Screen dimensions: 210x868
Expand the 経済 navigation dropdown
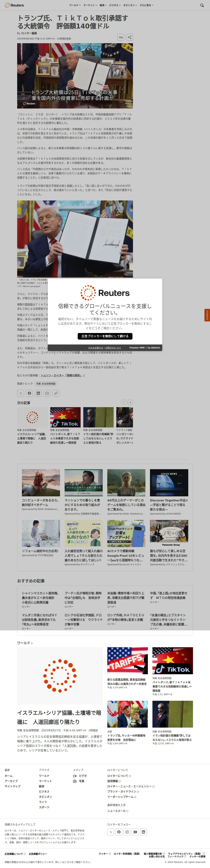click(x=103, y=5)
